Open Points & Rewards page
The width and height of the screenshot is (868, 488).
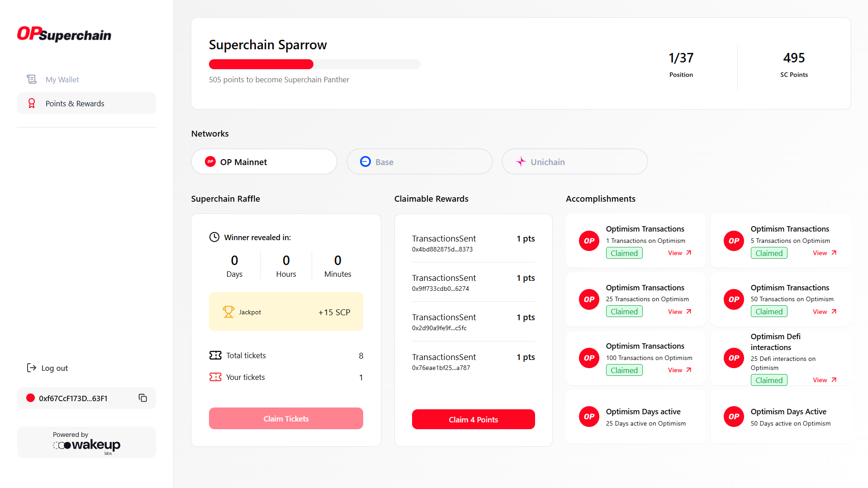point(86,104)
